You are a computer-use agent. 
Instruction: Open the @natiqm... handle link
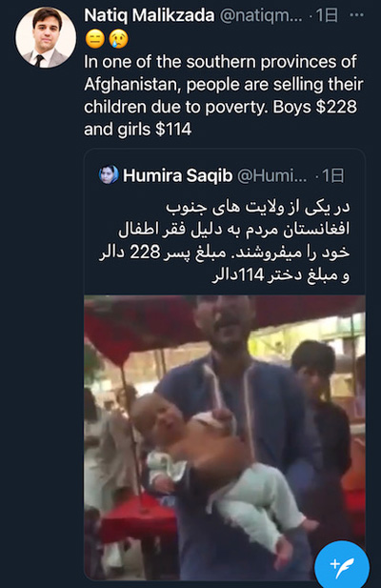(261, 15)
